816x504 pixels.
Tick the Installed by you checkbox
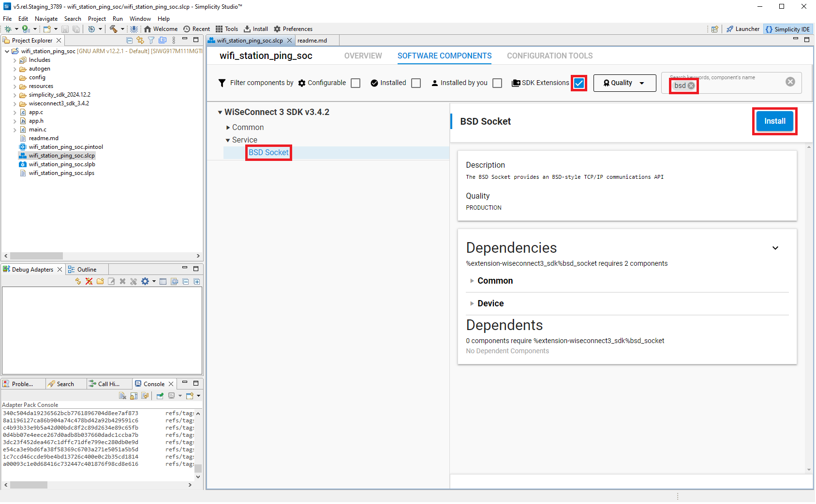point(497,83)
